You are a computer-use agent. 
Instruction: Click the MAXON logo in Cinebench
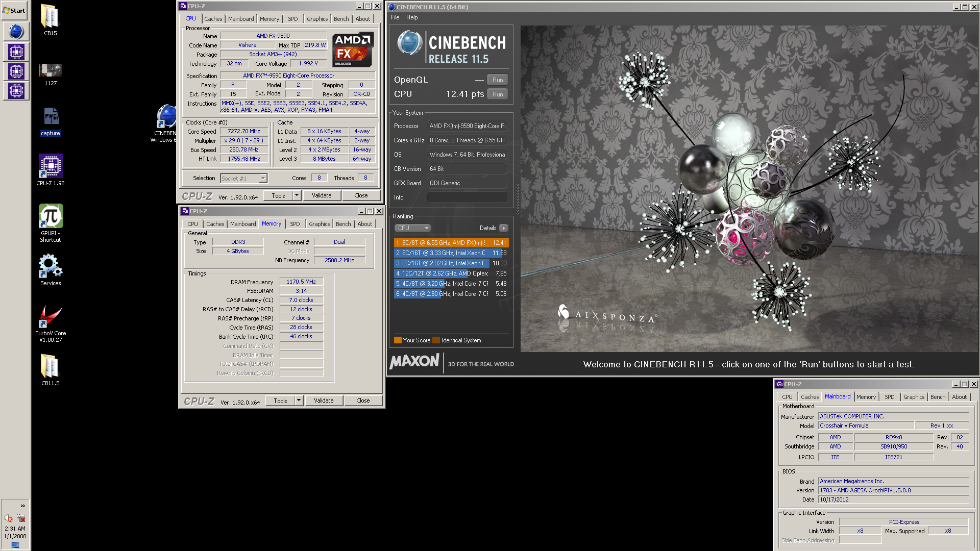[x=414, y=362]
